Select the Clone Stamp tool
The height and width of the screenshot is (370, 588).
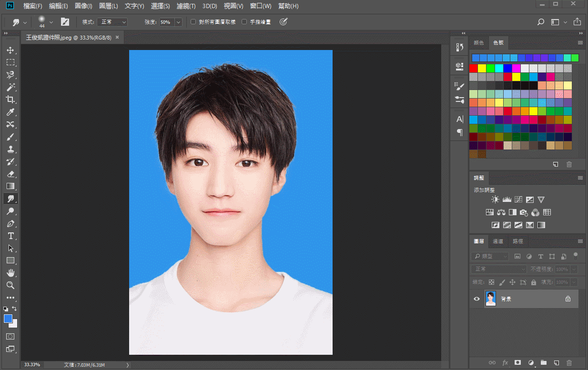(x=10, y=149)
